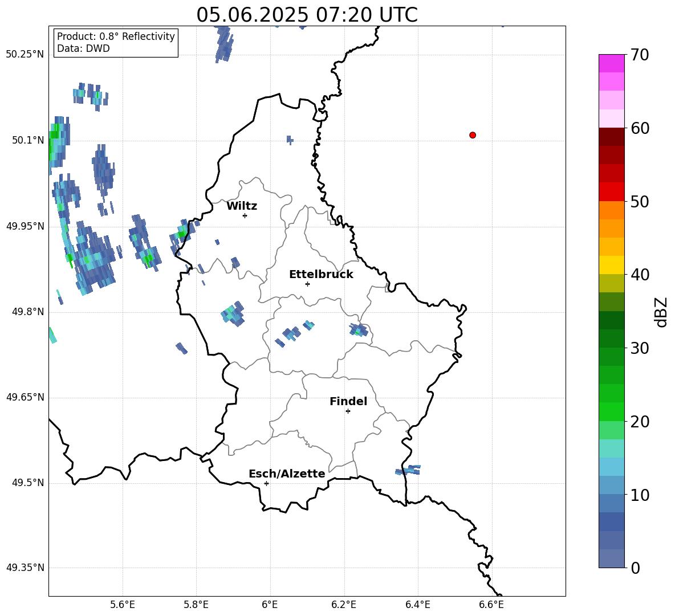
Task: Click the 20 tick on colorbar
Action: coord(640,422)
